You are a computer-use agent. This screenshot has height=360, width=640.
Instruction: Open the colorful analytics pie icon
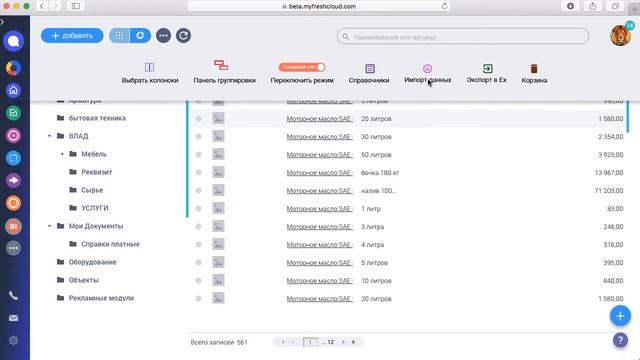[x=13, y=68]
